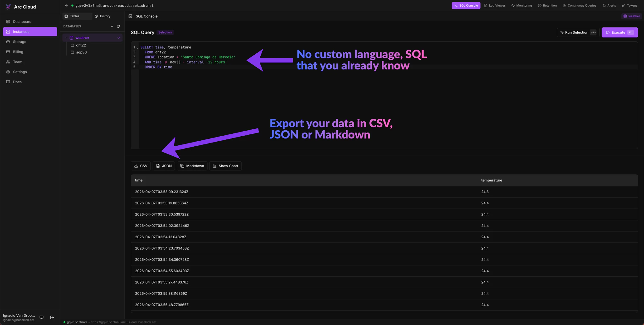Click the Arc Cloud logo icon
This screenshot has width=644, height=325.
point(8,7)
